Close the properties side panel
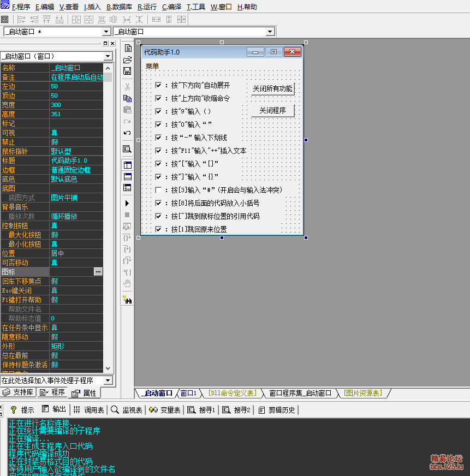This screenshot has width=470, height=476. pos(112,44)
